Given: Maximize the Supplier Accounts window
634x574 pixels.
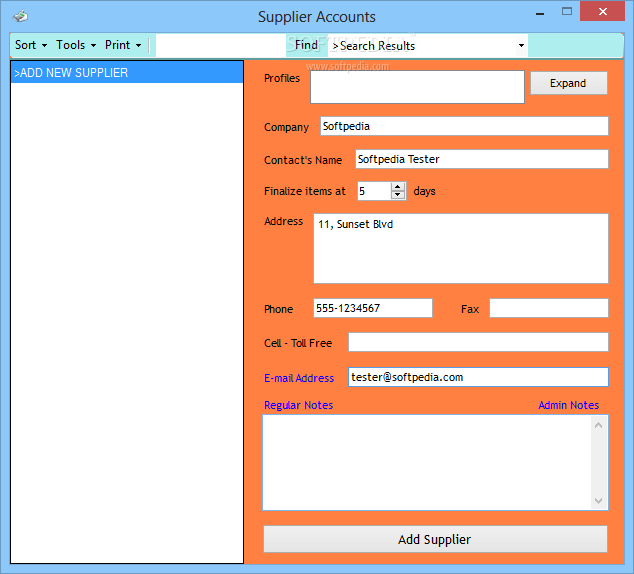Looking at the screenshot, I should [567, 11].
